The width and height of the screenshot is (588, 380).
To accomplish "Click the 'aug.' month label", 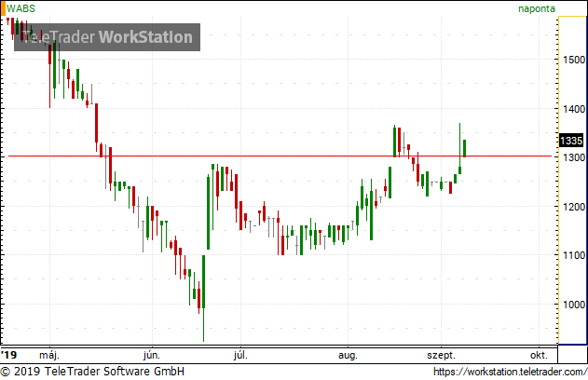I will tap(348, 356).
